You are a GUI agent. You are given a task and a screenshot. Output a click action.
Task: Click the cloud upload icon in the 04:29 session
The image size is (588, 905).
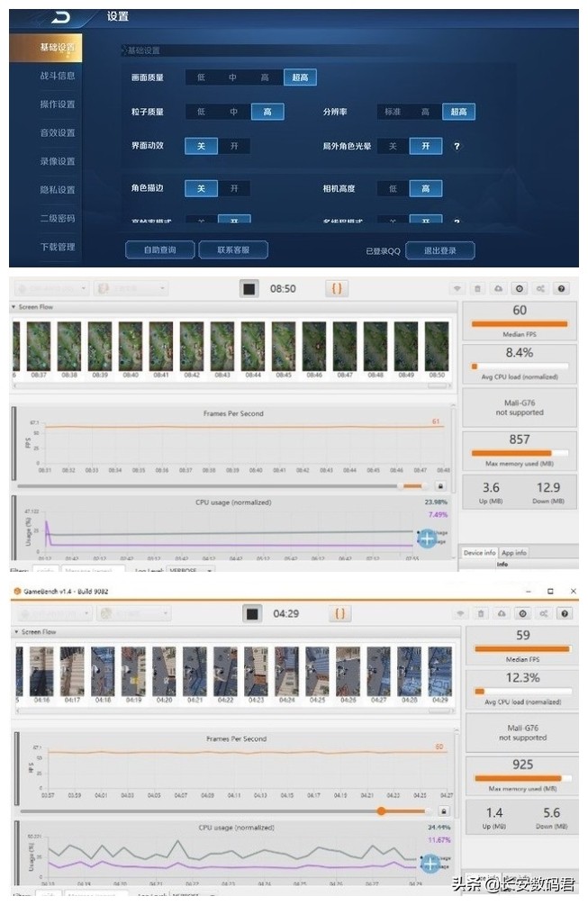click(502, 613)
